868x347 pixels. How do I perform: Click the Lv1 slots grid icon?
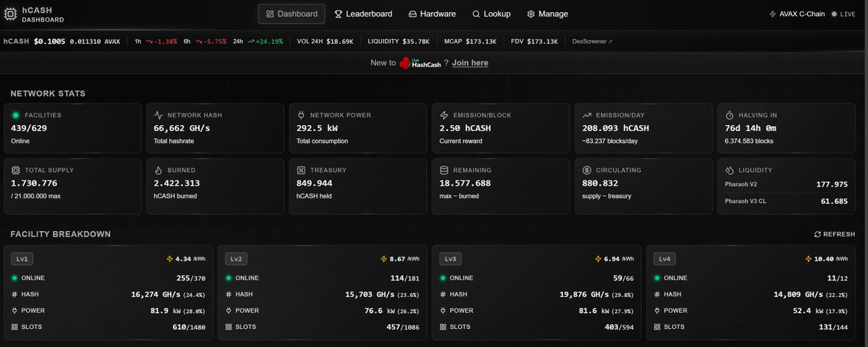(15, 327)
